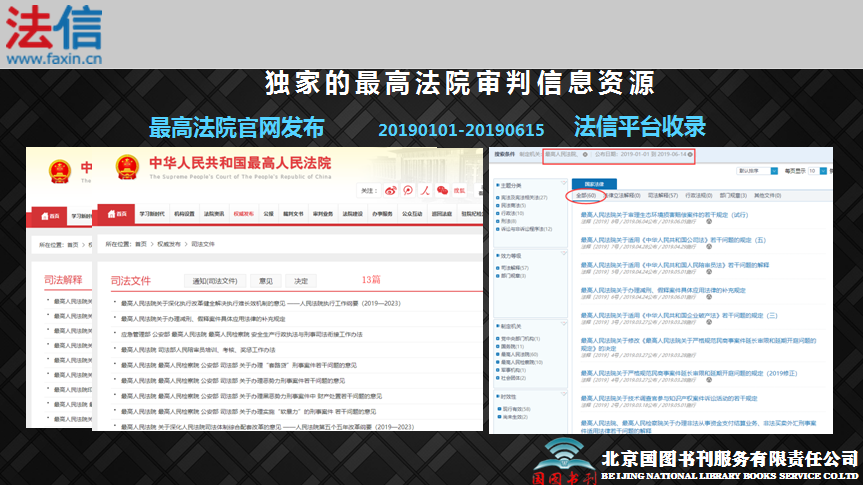Click the Tencent Weibo follow icon

[x=408, y=190]
